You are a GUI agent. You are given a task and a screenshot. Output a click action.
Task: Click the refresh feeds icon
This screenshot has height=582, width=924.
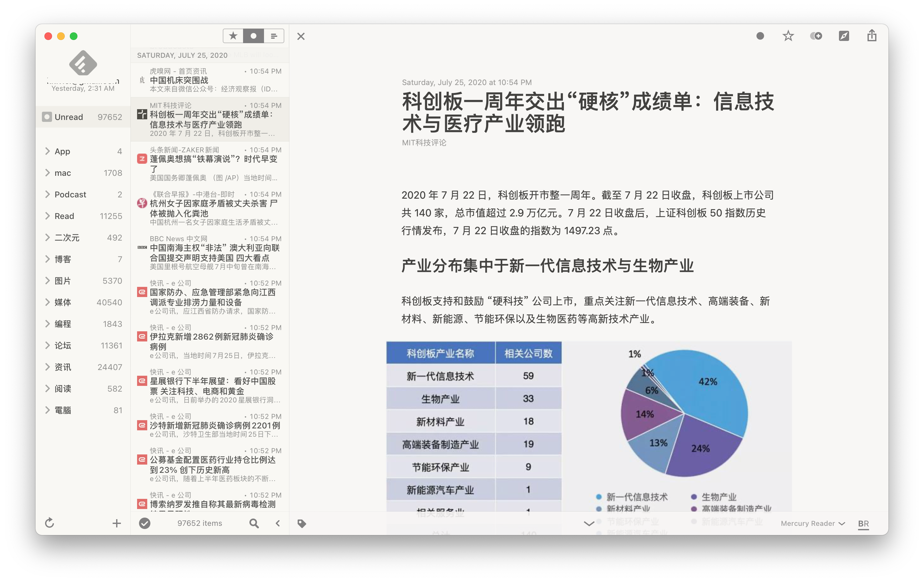click(49, 523)
